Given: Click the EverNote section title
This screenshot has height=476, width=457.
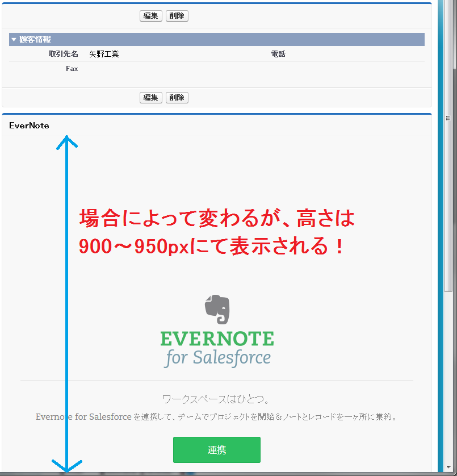Looking at the screenshot, I should point(29,126).
